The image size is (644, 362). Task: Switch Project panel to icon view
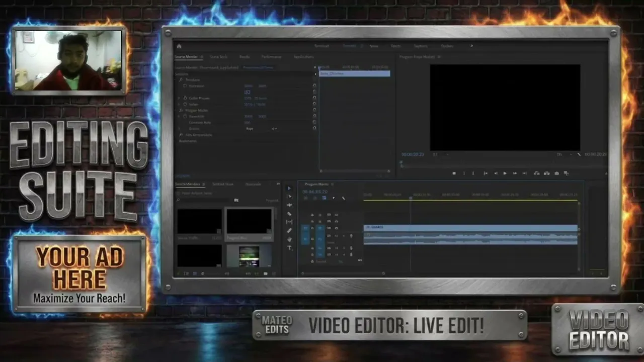(x=194, y=274)
